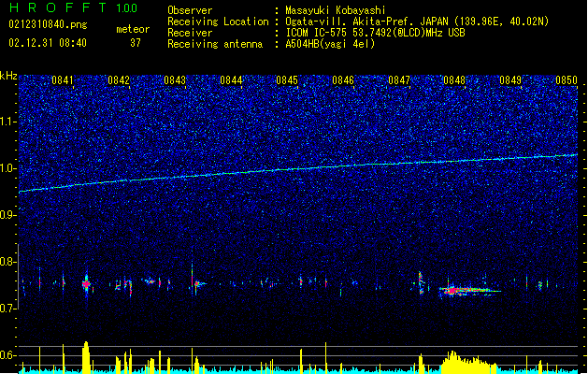Viewport: 588px width, 374px height.
Task: Click the Receiver label
Action: [190, 33]
